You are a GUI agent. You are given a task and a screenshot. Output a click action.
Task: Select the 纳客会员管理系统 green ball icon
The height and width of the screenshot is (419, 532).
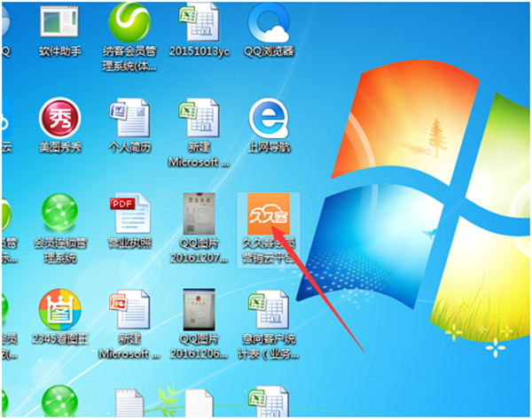129,24
